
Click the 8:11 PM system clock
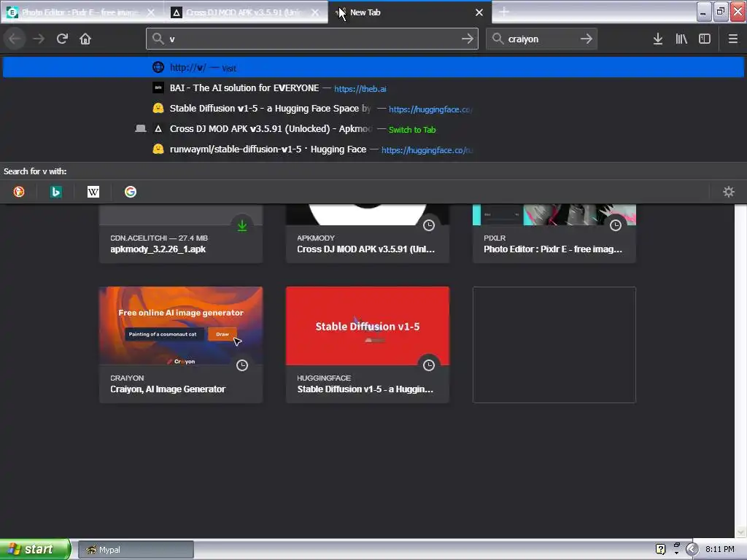tap(720, 549)
